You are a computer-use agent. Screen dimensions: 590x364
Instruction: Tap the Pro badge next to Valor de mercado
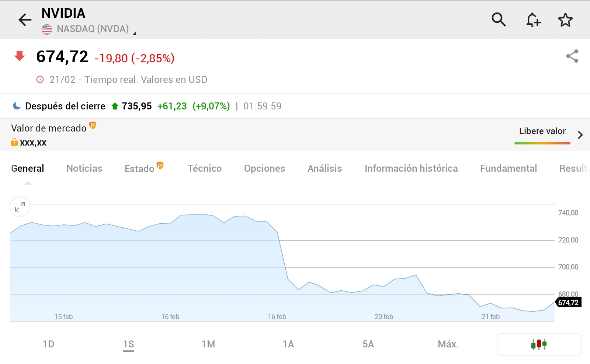point(93,126)
